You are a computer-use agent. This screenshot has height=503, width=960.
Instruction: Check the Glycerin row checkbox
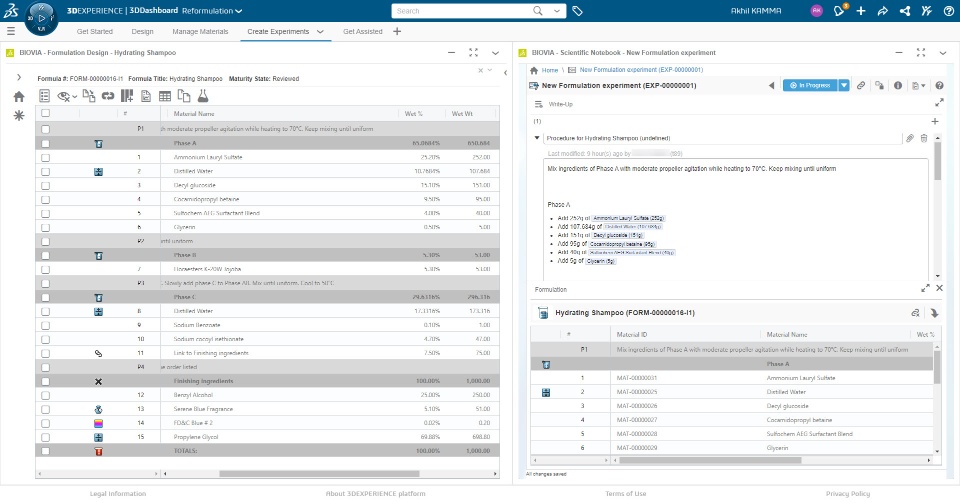click(45, 227)
